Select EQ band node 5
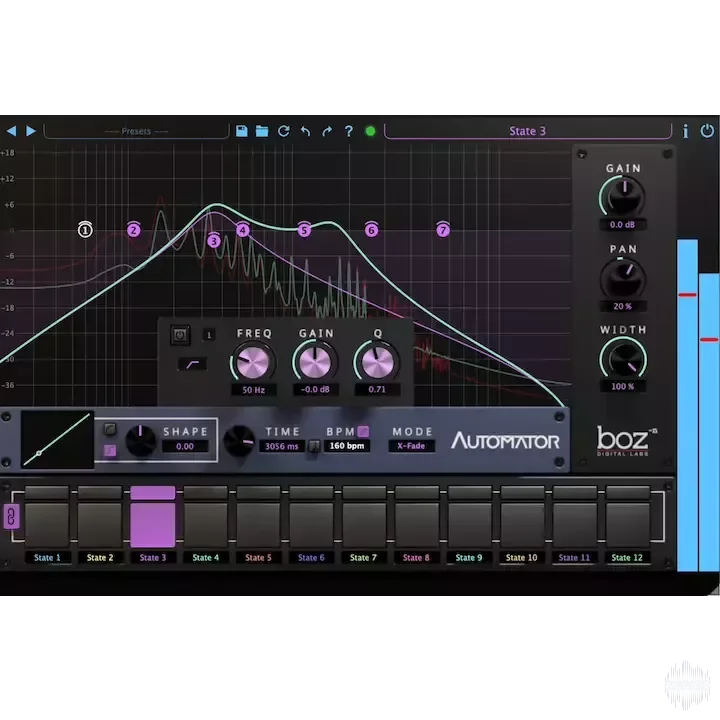 coord(304,230)
